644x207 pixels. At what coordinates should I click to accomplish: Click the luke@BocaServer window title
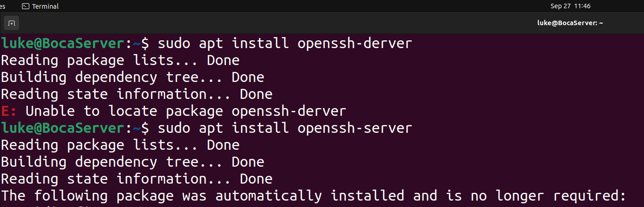pos(570,23)
